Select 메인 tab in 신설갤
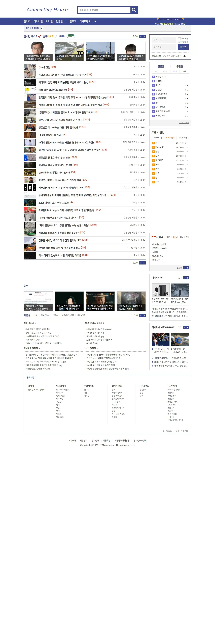 (169, 237)
